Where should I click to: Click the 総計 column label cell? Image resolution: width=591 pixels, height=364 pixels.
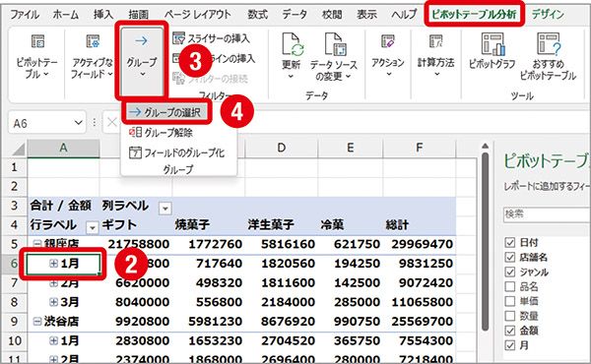coord(420,225)
